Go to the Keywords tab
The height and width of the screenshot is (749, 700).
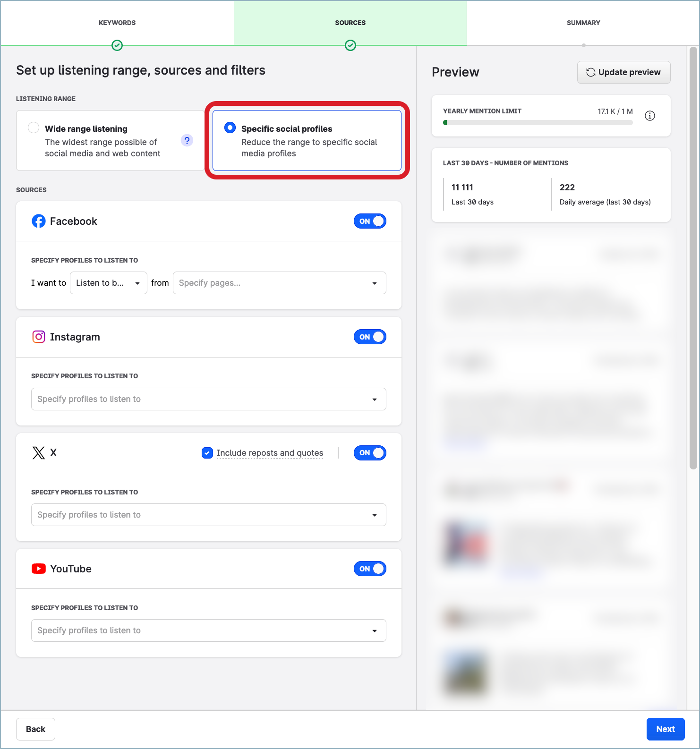117,23
